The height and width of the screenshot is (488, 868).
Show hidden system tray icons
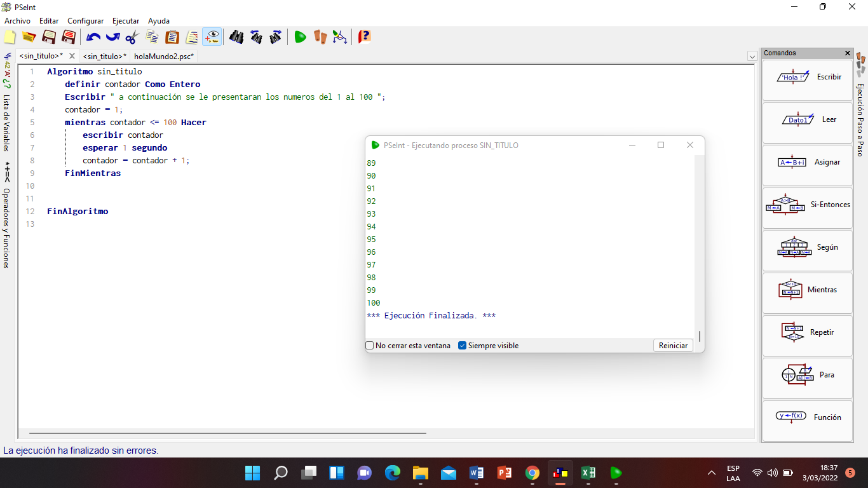(712, 473)
